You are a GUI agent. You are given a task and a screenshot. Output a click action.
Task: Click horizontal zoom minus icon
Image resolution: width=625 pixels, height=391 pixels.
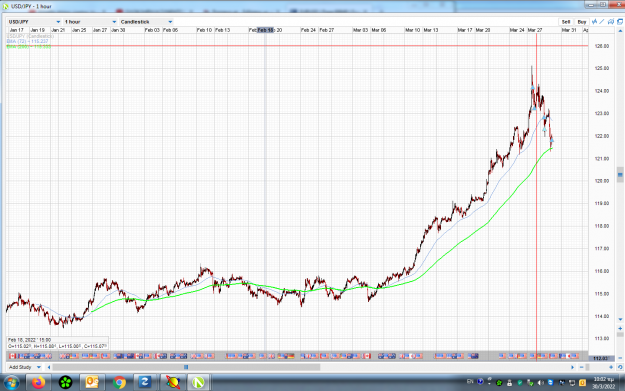[x=582, y=367]
